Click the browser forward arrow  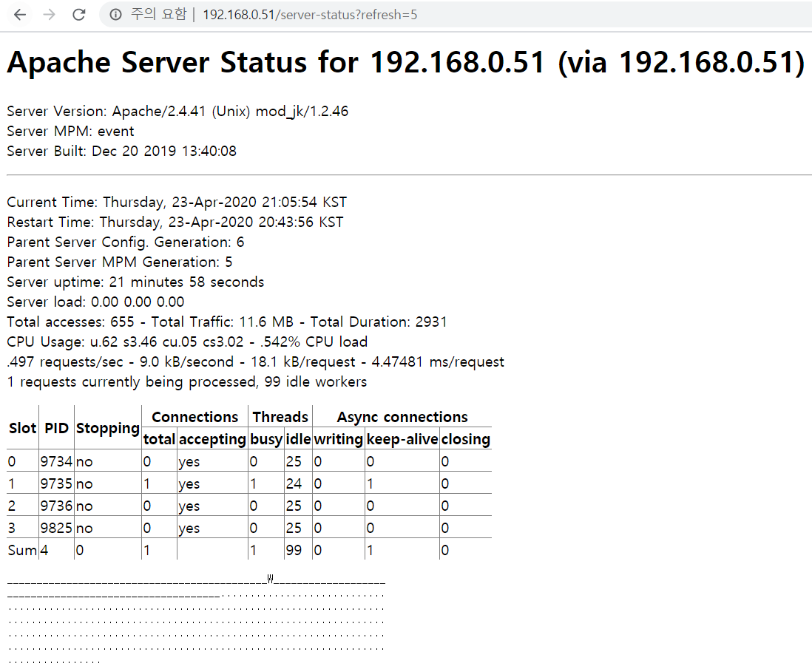pyautogui.click(x=50, y=15)
